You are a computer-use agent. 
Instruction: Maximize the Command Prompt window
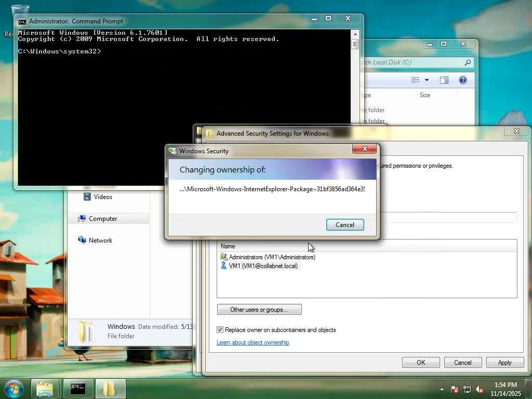328,18
